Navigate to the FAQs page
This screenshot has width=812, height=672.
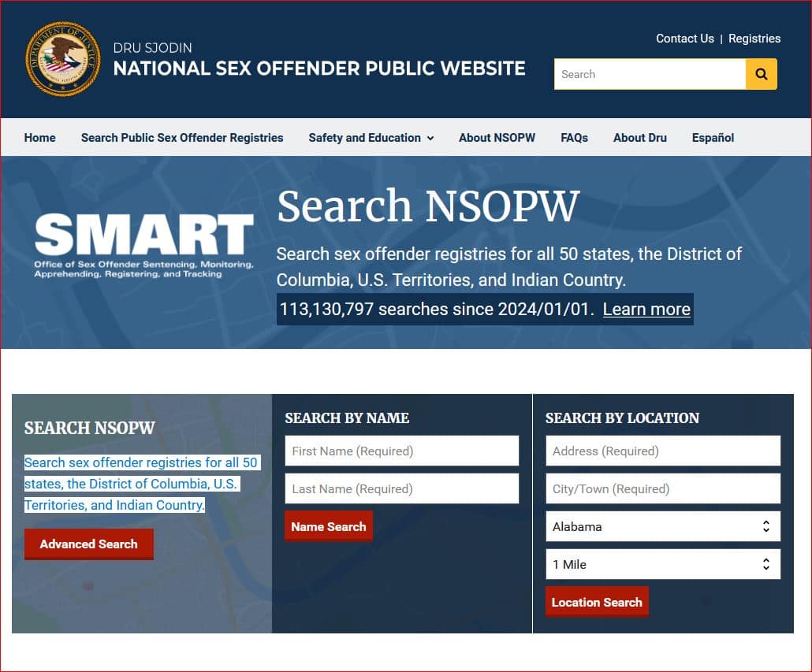click(x=574, y=138)
